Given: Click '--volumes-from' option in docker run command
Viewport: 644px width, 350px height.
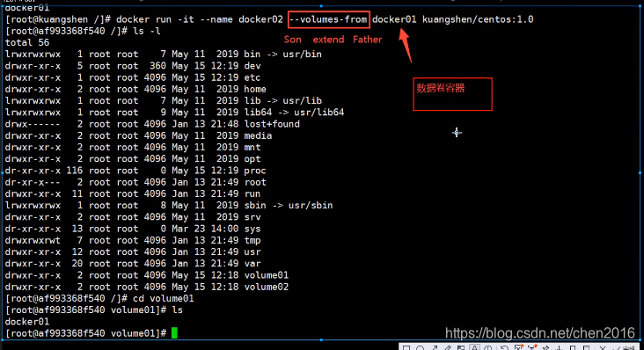Looking at the screenshot, I should pos(328,19).
